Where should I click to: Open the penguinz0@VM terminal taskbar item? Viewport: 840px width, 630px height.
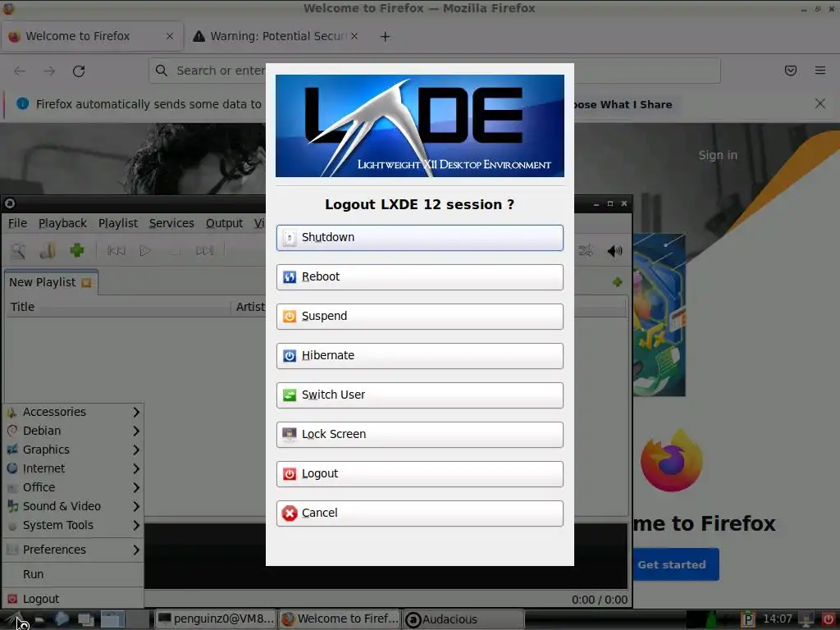click(x=217, y=619)
